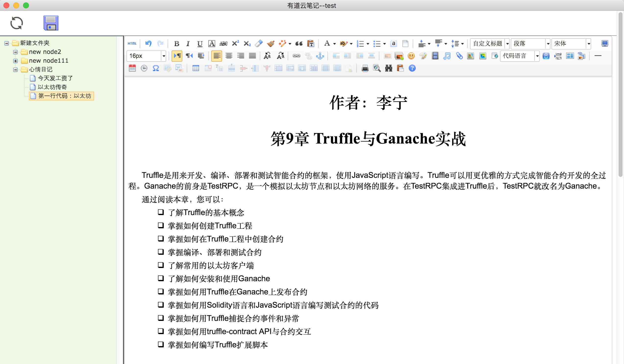
Task: Insert video film icon
Action: point(435,56)
